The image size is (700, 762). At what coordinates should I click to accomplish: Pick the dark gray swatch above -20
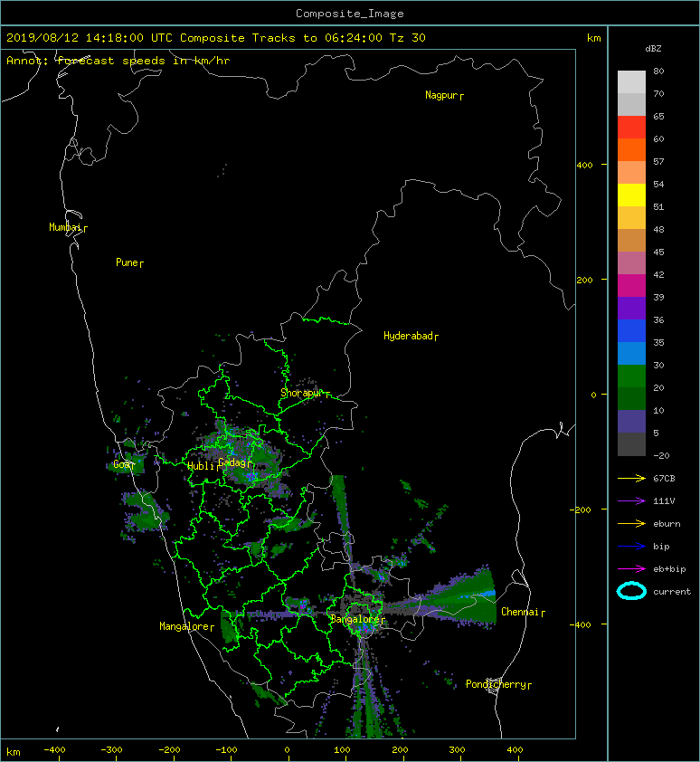coord(631,444)
